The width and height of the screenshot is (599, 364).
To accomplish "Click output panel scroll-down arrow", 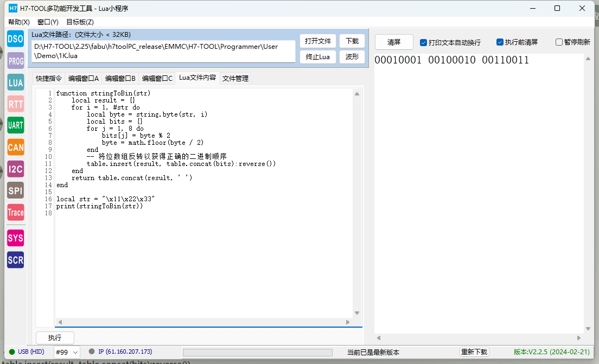I will pos(588,329).
